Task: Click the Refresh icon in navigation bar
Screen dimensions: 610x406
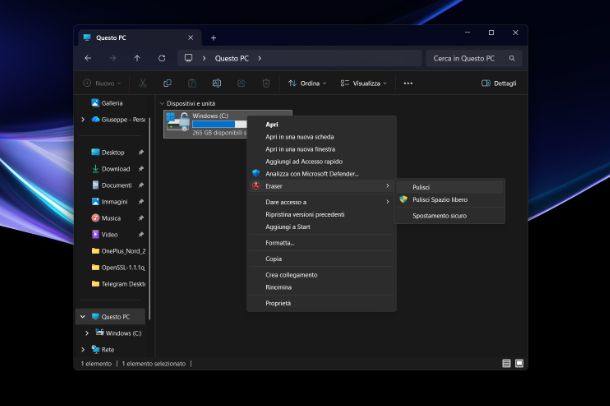Action: [x=162, y=59]
